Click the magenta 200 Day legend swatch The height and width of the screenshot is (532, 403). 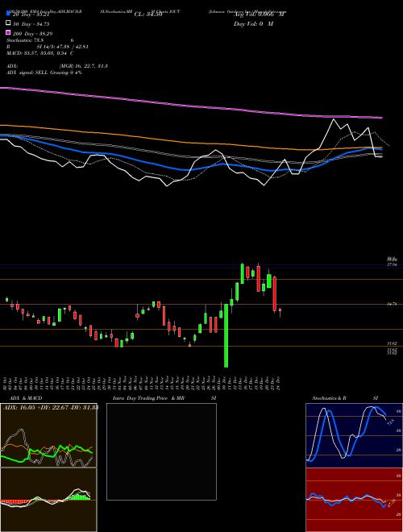pyautogui.click(x=9, y=32)
